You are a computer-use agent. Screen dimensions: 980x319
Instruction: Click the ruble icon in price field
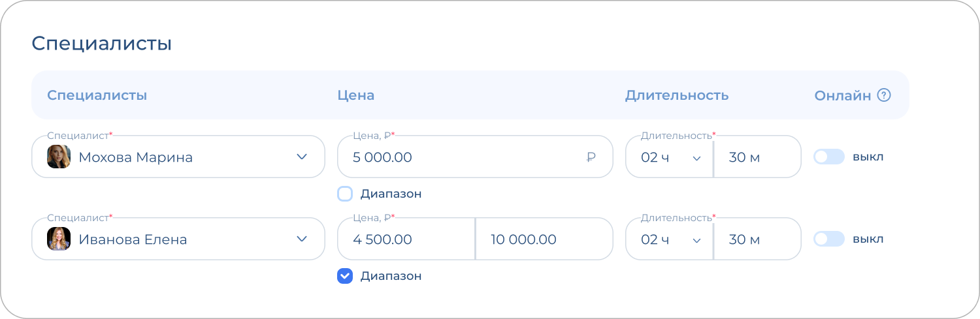591,157
